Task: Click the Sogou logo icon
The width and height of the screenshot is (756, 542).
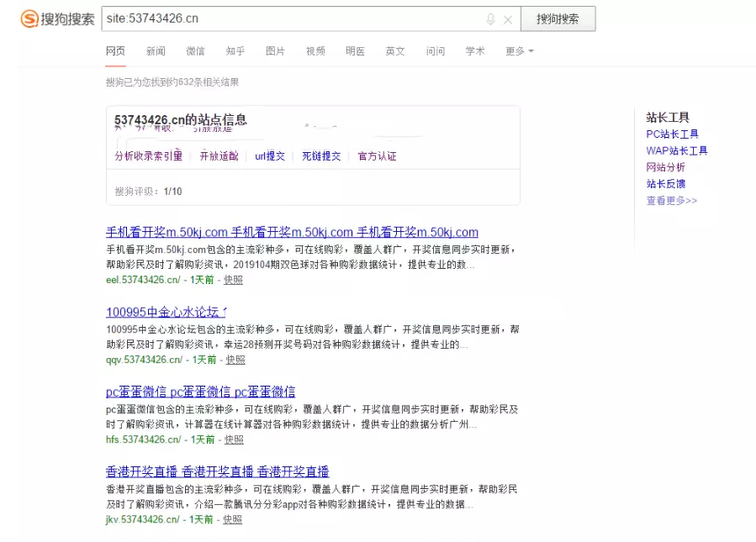Action: coord(29,18)
